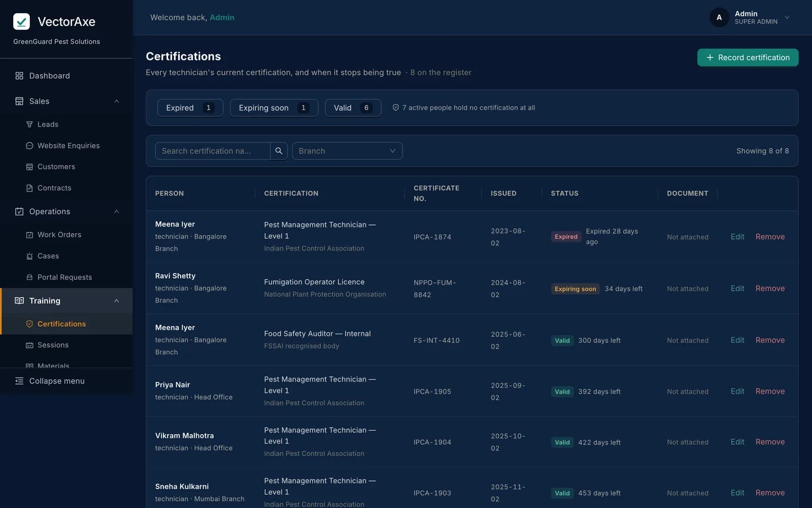812x508 pixels.
Task: Click the Work Orders icon
Action: pos(29,235)
